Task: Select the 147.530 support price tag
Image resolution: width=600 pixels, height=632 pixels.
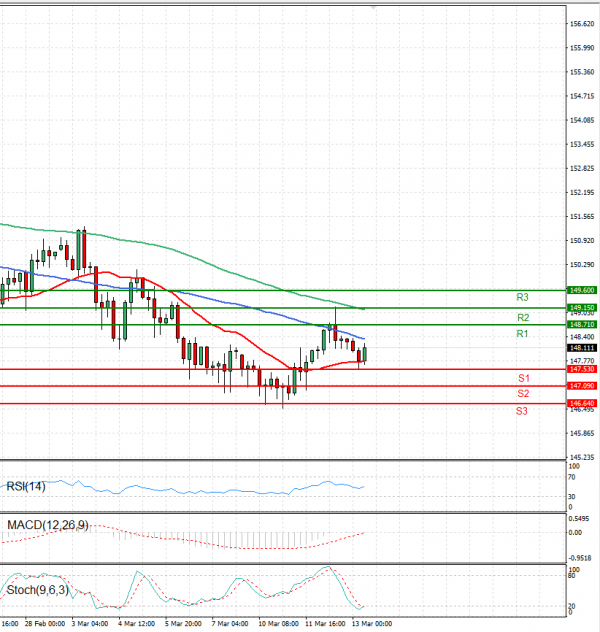Action: point(582,369)
